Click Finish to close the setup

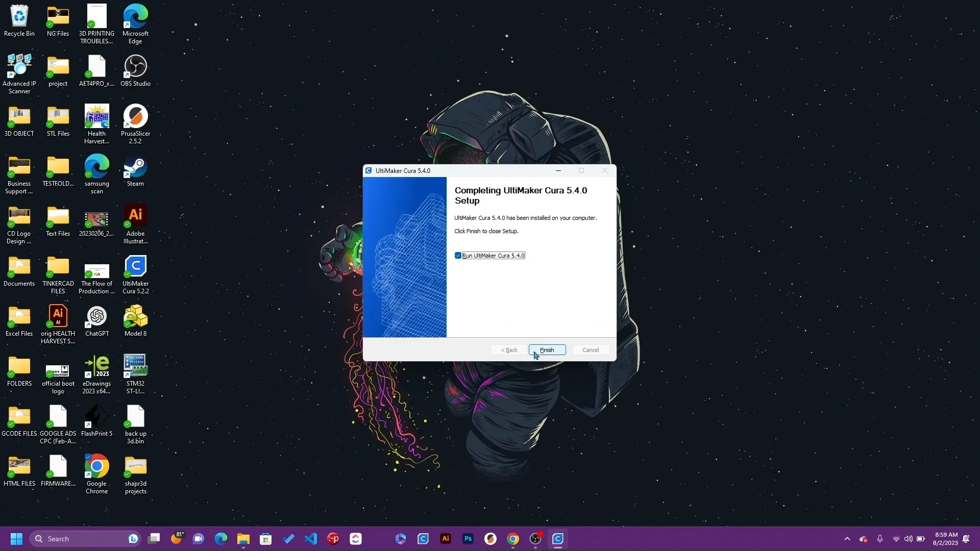[x=547, y=350]
